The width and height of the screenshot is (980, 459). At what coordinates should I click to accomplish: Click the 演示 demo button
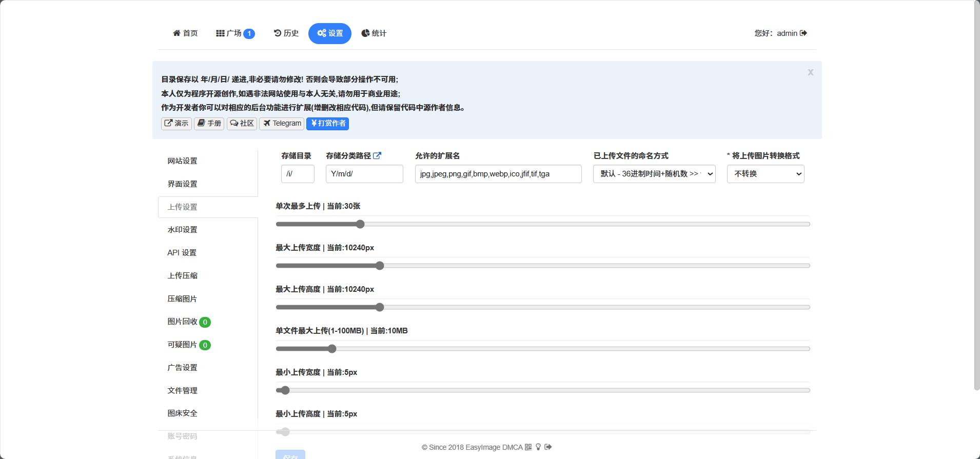(x=176, y=124)
